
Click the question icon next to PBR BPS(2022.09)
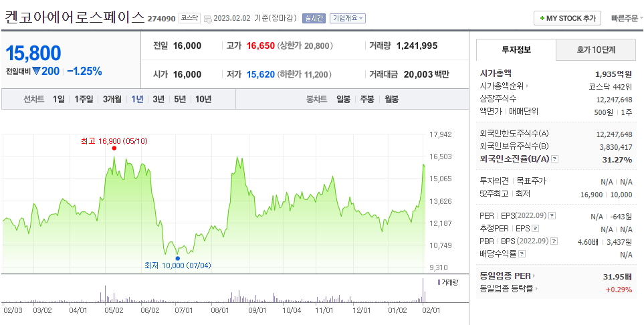coord(554,241)
